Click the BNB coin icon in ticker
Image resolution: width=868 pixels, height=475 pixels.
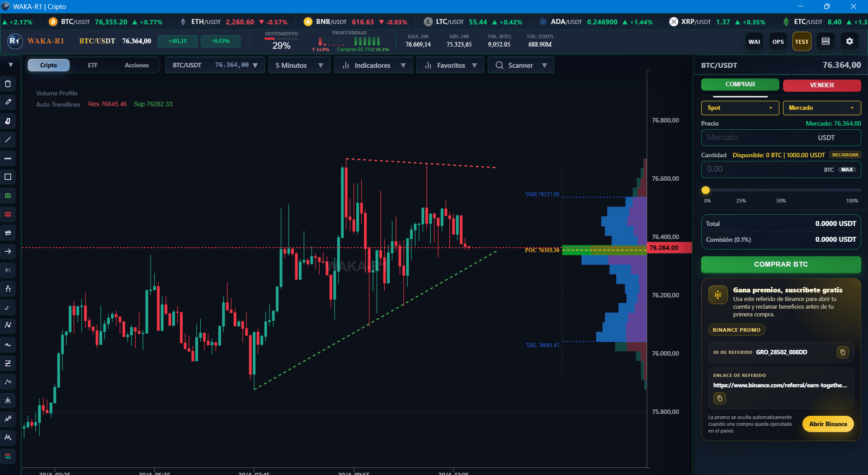coord(308,22)
